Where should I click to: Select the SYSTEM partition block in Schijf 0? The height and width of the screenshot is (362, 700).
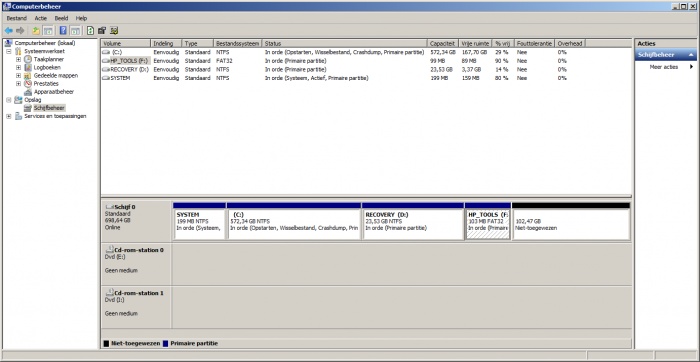199,224
